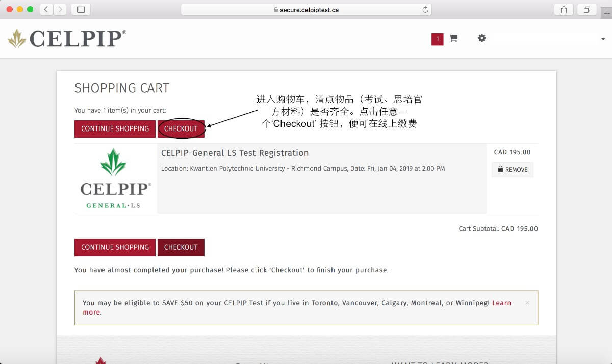Viewport: 612px width, 364px height.
Task: Show all tabs overview in Safari
Action: [587, 9]
